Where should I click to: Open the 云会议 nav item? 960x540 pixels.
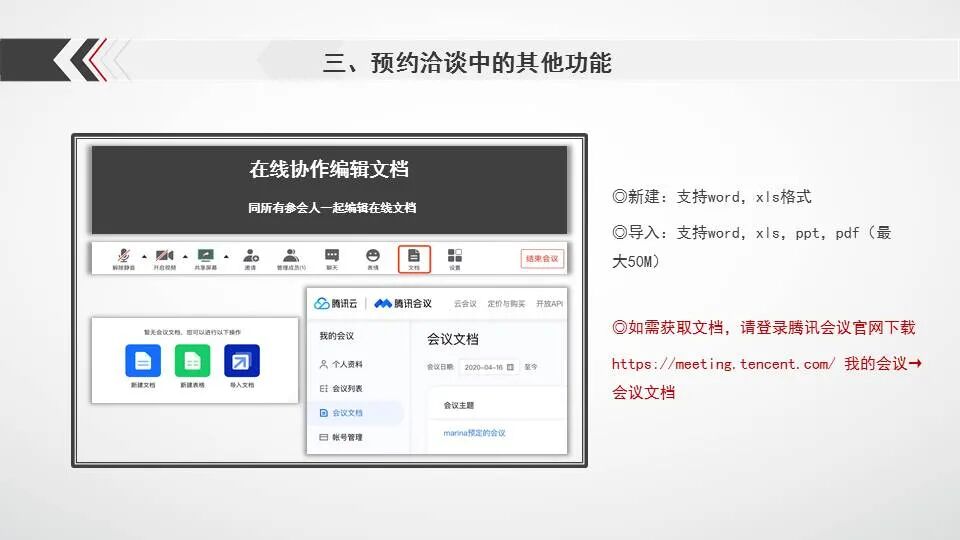(x=465, y=304)
